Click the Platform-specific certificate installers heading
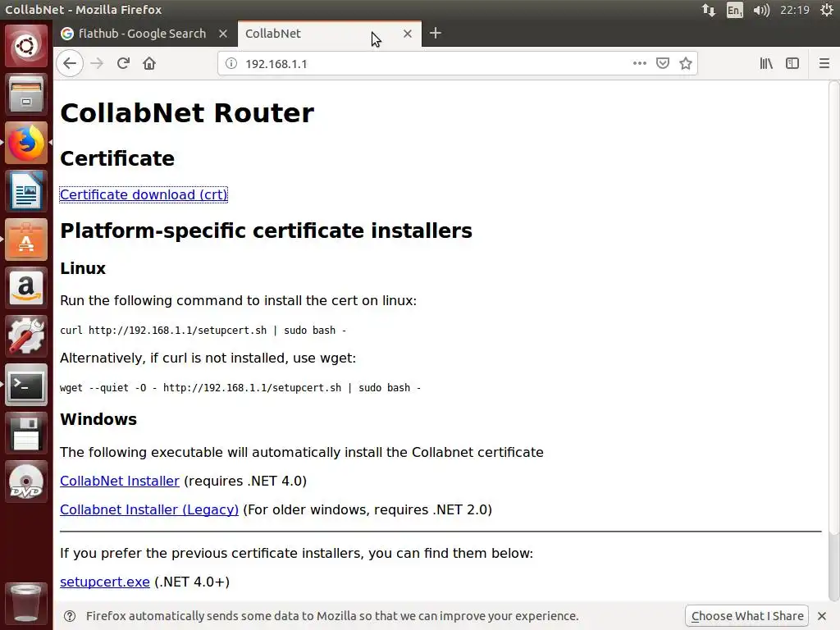This screenshot has height=630, width=840. click(267, 231)
